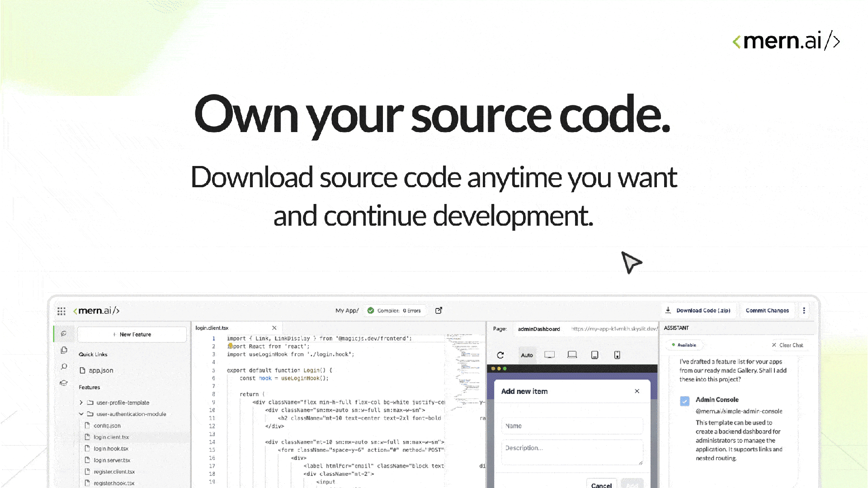Click Download Code (.zip) button

698,310
